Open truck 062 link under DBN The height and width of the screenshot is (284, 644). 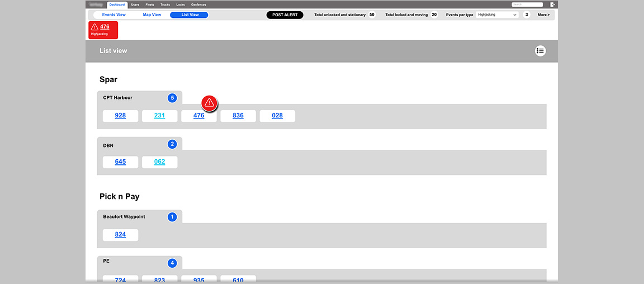pos(159,162)
